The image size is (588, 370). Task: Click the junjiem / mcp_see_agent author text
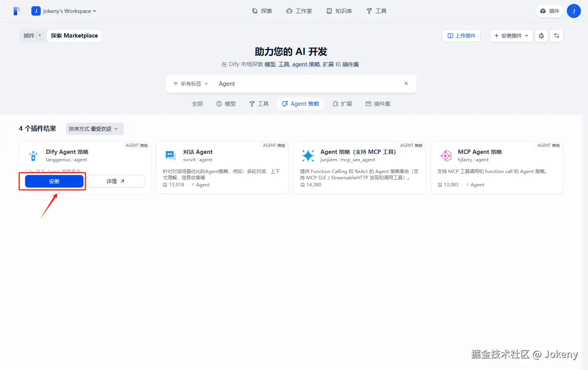[x=348, y=160]
